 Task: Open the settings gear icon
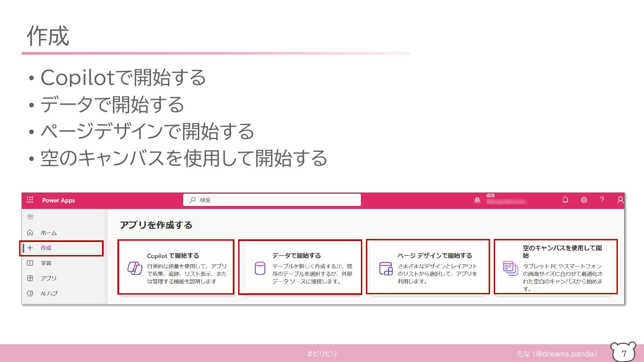click(x=584, y=200)
